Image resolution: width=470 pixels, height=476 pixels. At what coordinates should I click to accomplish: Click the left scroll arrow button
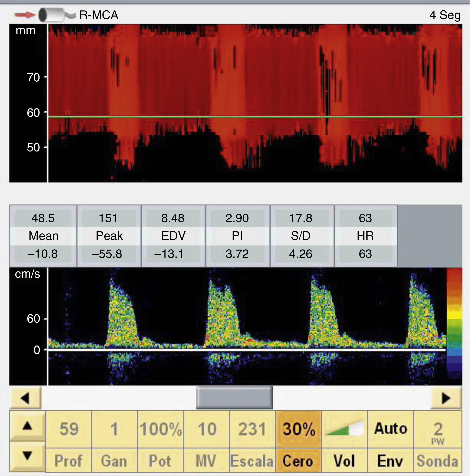[x=25, y=398]
